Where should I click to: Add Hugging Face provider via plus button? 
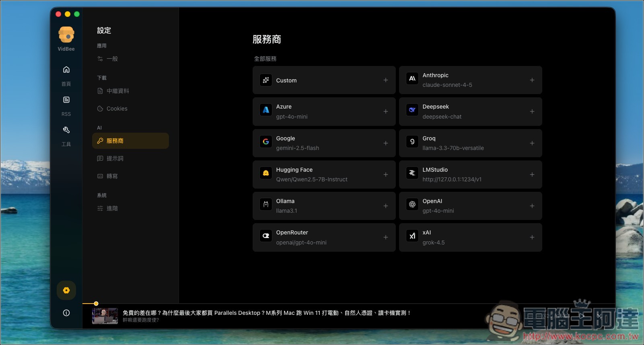click(x=386, y=175)
